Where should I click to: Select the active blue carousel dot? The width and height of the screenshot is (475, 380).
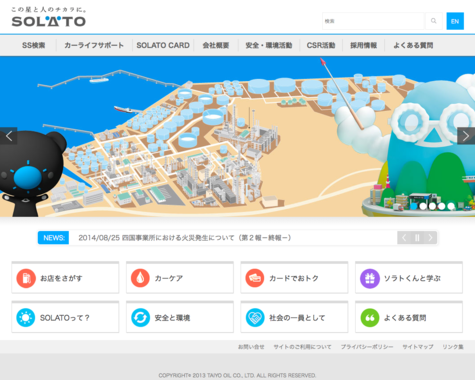[x=414, y=206]
